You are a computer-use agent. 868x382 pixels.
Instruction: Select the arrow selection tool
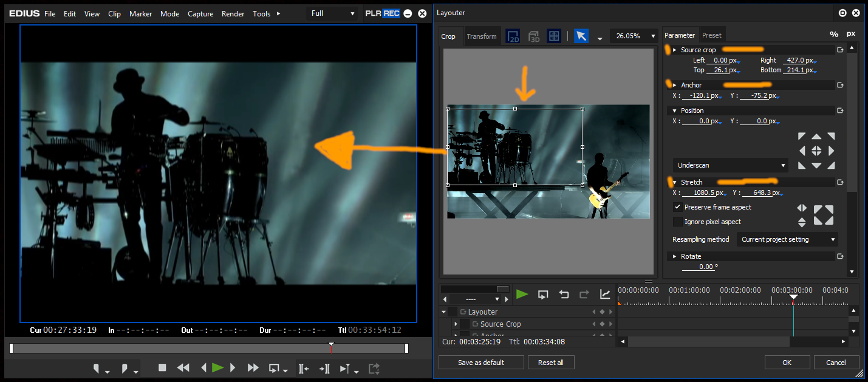pyautogui.click(x=581, y=36)
